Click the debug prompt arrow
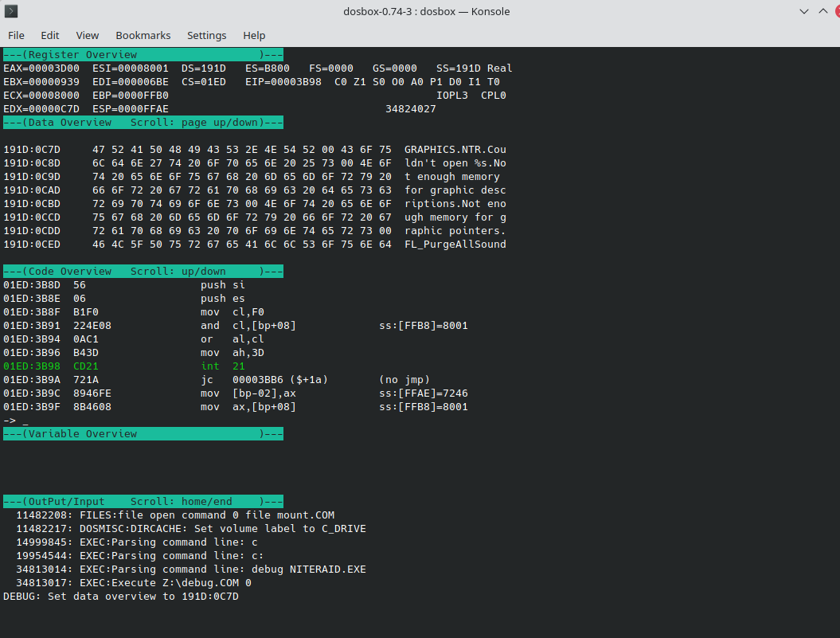Image resolution: width=840 pixels, height=638 pixels. (x=8, y=420)
